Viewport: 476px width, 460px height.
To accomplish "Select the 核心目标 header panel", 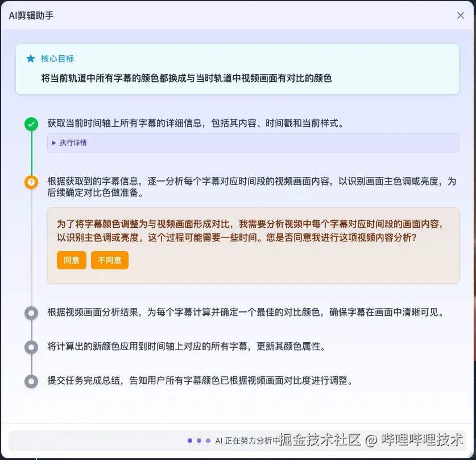I will click(238, 68).
